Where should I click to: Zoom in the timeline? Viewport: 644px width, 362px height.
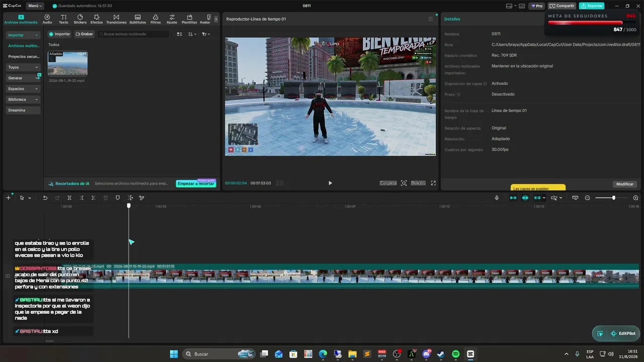point(635,198)
